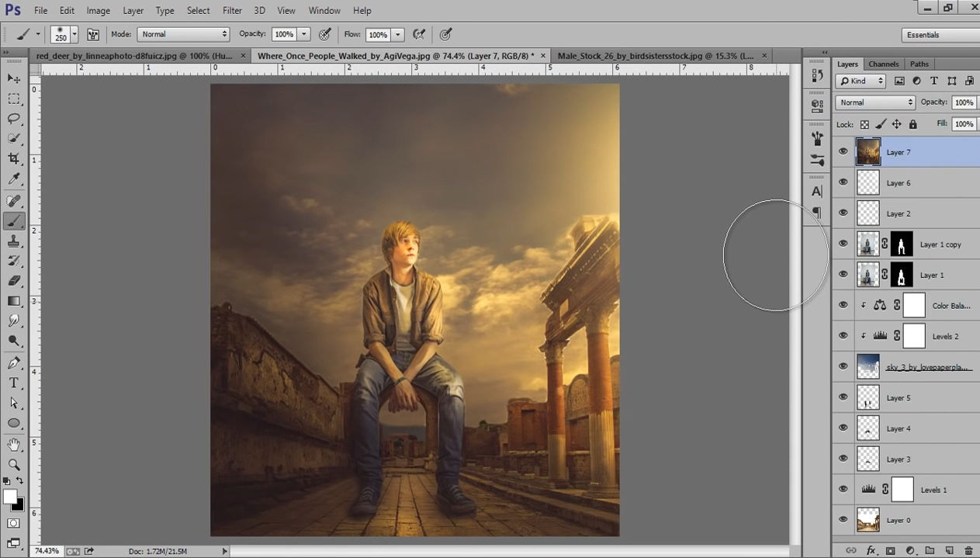Click the foreground color swatch
This screenshot has width=980, height=558.
tap(10, 497)
